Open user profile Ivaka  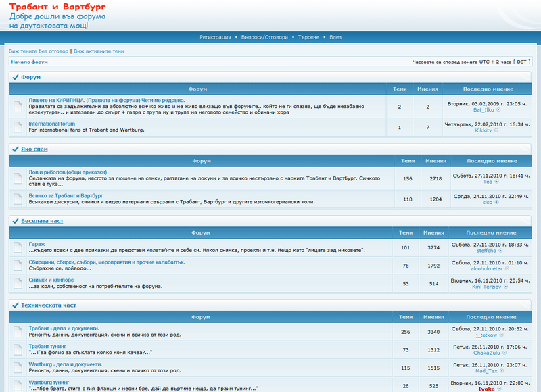tap(486, 389)
